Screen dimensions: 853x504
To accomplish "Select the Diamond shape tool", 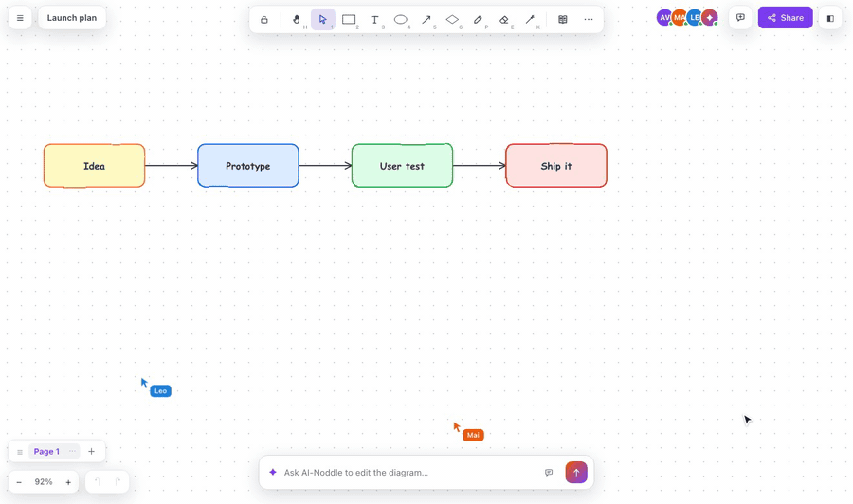I will pyautogui.click(x=452, y=20).
